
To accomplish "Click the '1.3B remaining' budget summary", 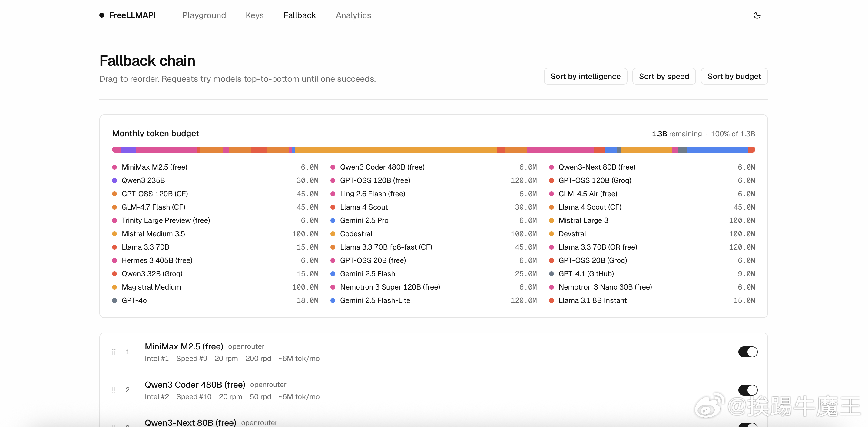I will tap(677, 134).
